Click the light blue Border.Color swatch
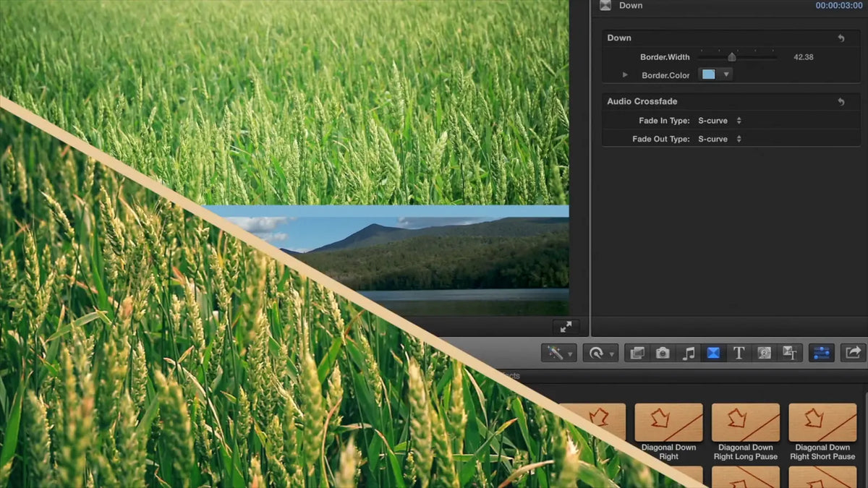Screen dimensions: 868x488 click(x=708, y=74)
